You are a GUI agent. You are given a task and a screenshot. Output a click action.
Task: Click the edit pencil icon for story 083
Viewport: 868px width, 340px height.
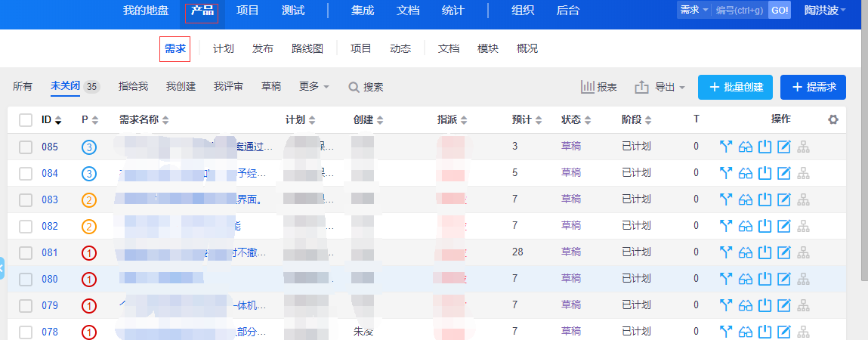coord(783,199)
